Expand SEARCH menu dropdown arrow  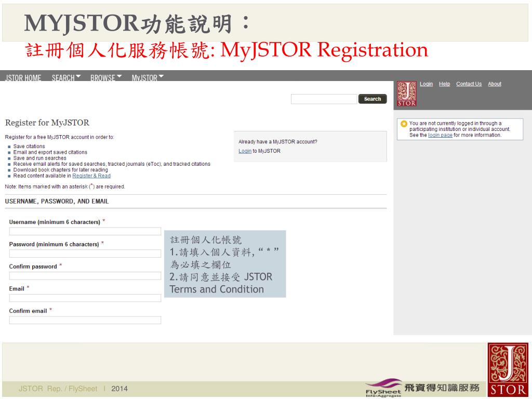pyautogui.click(x=78, y=77)
